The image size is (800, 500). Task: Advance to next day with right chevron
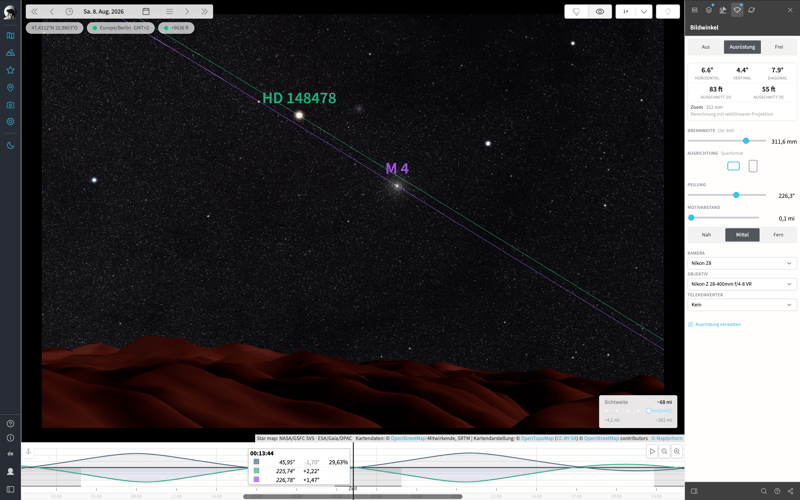point(187,11)
